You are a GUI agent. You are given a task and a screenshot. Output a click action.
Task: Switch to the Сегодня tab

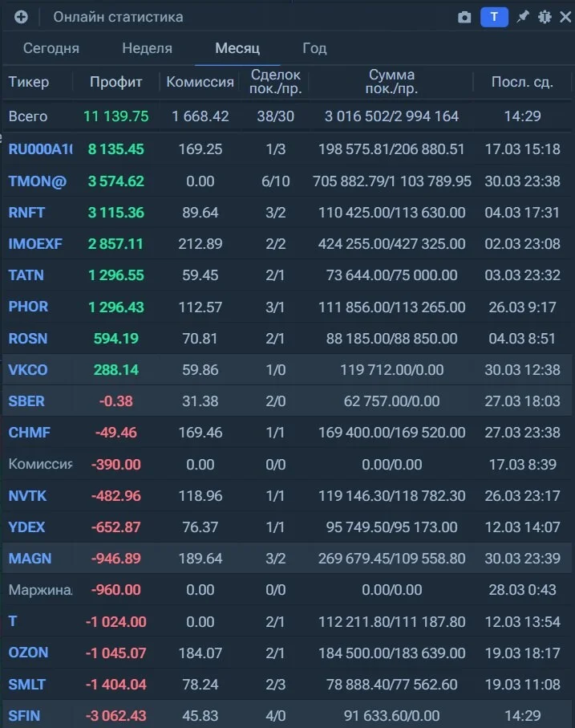[x=51, y=48]
